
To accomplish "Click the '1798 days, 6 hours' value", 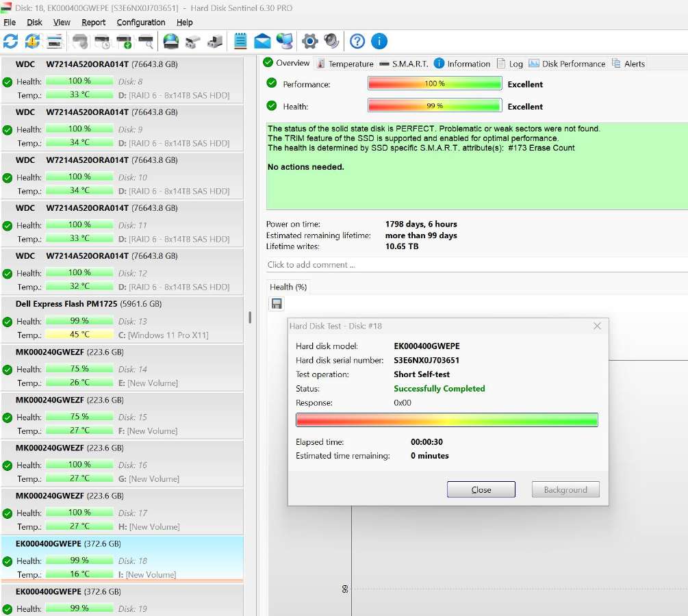I will click(421, 224).
